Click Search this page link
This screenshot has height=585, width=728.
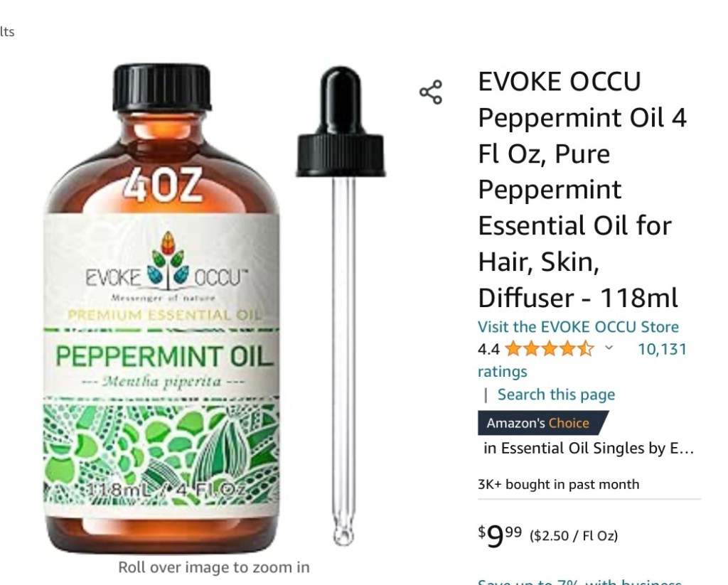click(x=556, y=395)
